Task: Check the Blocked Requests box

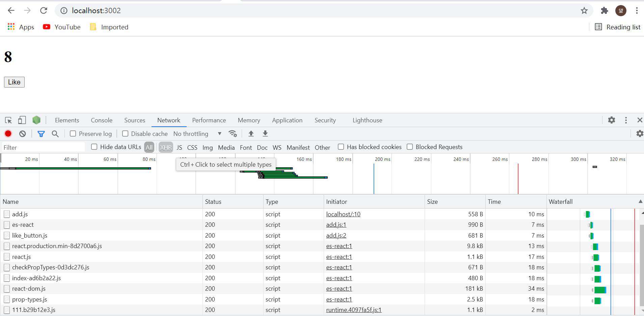Action: pos(410,147)
